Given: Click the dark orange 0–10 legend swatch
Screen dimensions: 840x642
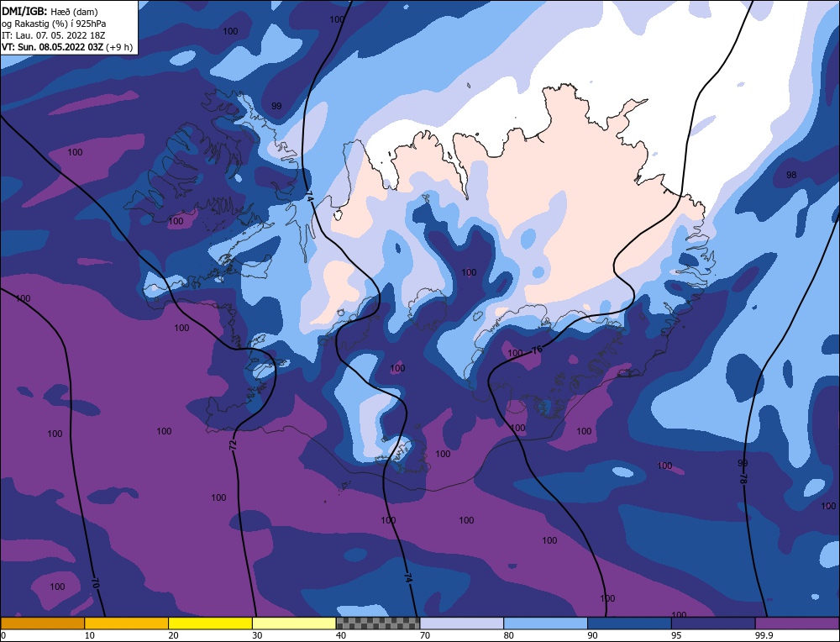Looking at the screenshot, I should [x=42, y=624].
